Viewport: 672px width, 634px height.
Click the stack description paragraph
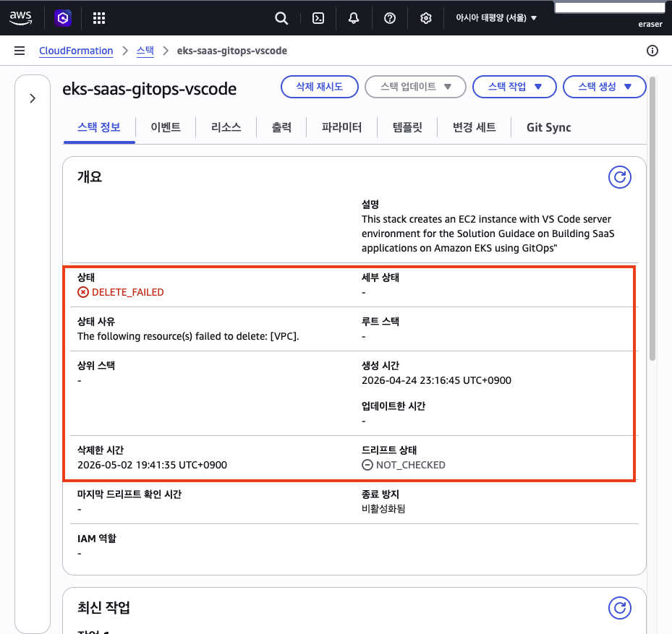coord(488,234)
